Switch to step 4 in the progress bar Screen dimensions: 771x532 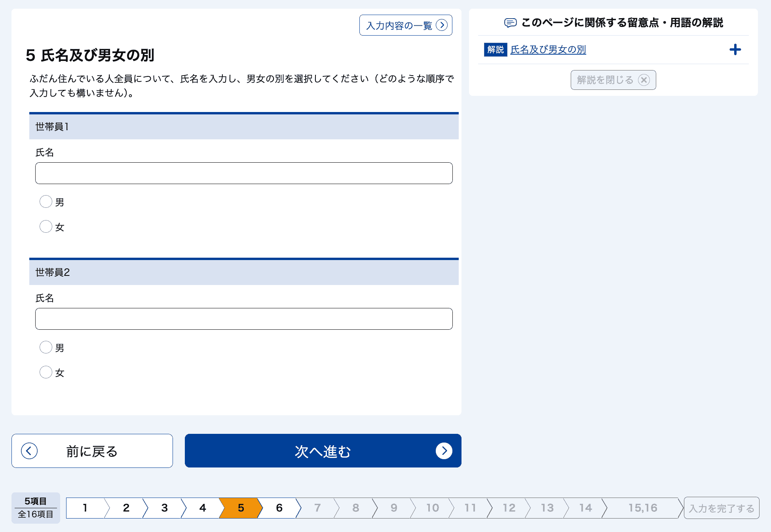point(203,508)
